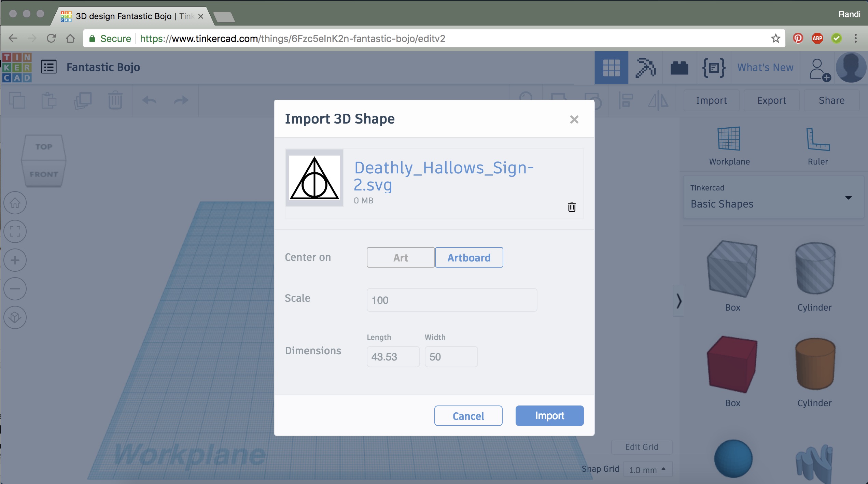868x484 pixels.
Task: Click the Zoom out minus icon
Action: pyautogui.click(x=15, y=289)
